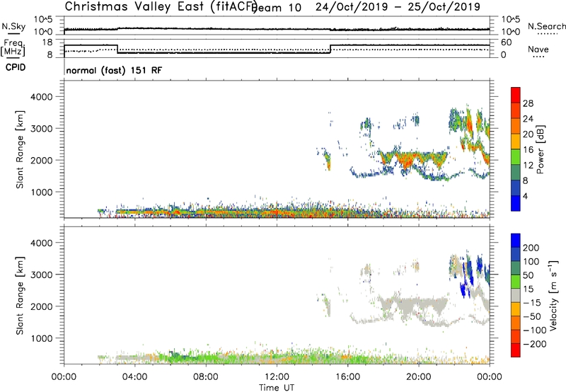Image resolution: width=566 pixels, height=392 pixels.
Task: Click the blue top segment of the velocity colorbar
Action: point(516,241)
